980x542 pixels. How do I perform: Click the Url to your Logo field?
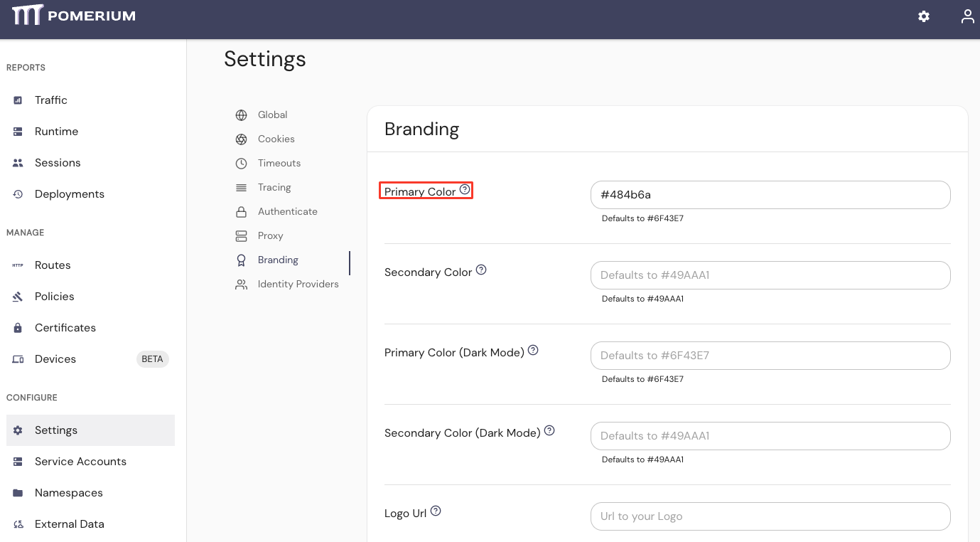pos(770,516)
